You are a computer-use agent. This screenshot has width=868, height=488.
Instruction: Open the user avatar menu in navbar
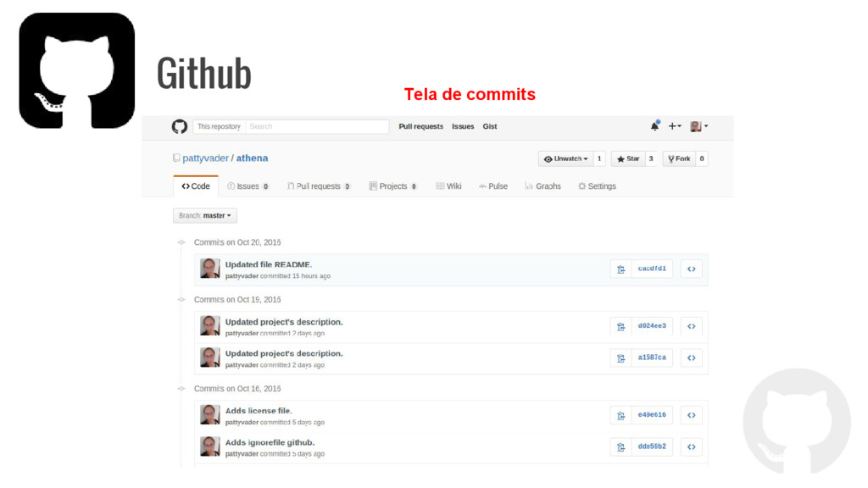click(699, 126)
